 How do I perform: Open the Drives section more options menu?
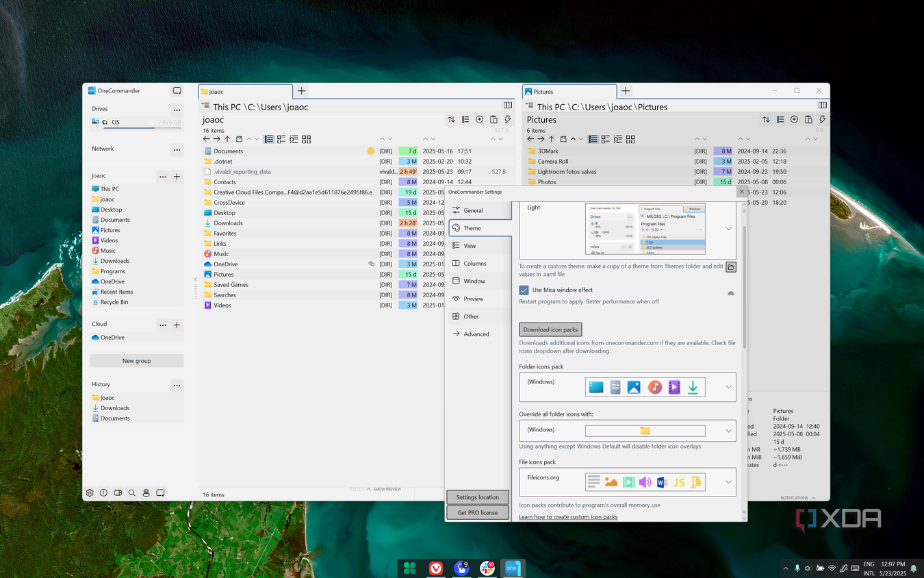coord(177,110)
